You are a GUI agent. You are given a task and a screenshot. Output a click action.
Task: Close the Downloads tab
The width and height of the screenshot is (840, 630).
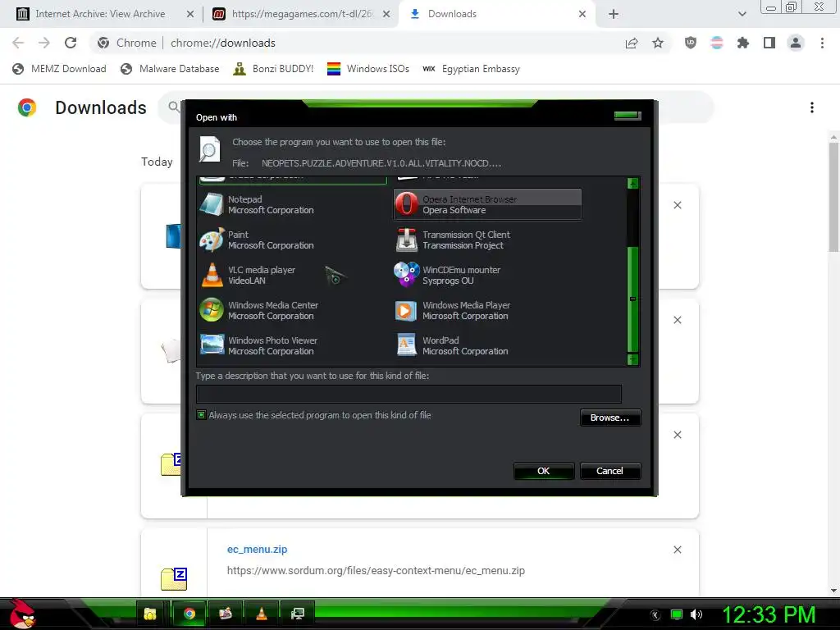[x=582, y=14]
